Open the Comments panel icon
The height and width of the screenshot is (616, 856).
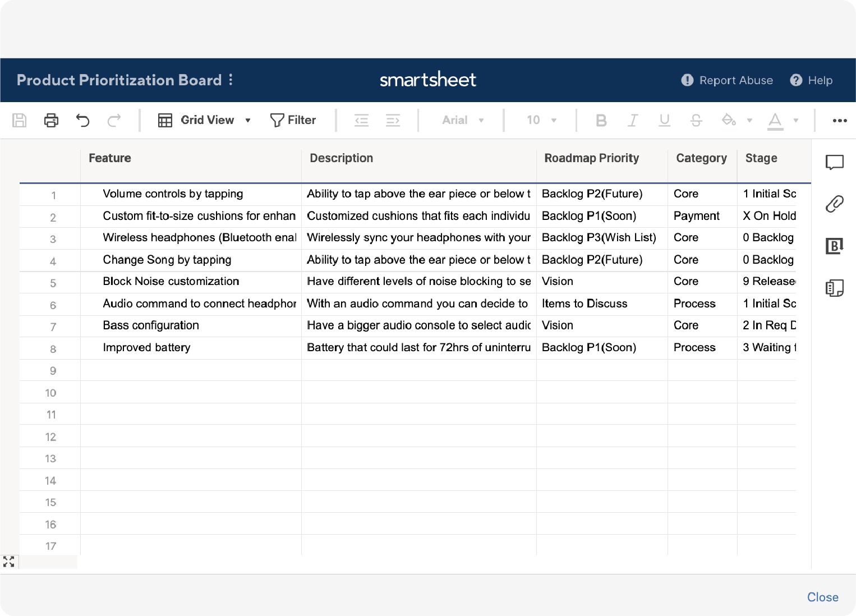[835, 163]
